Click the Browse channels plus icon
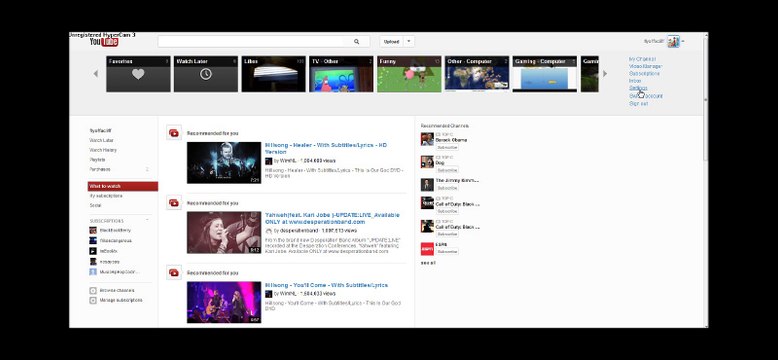 93,291
